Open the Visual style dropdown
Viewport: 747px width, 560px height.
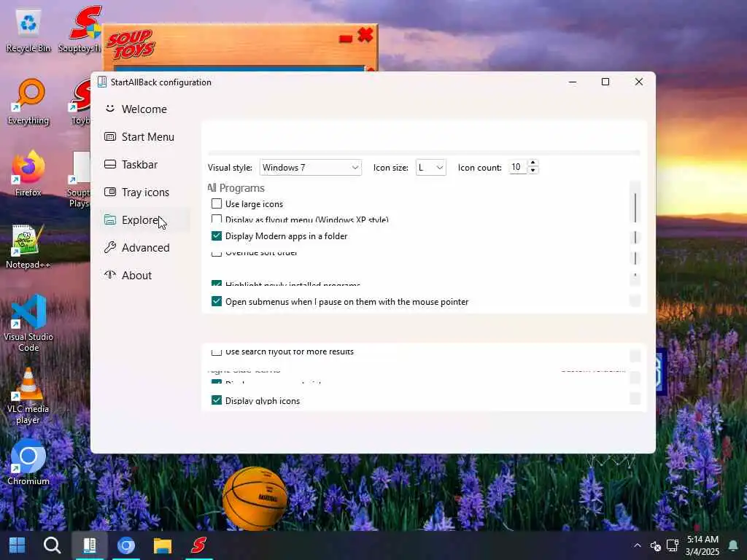[x=310, y=168]
